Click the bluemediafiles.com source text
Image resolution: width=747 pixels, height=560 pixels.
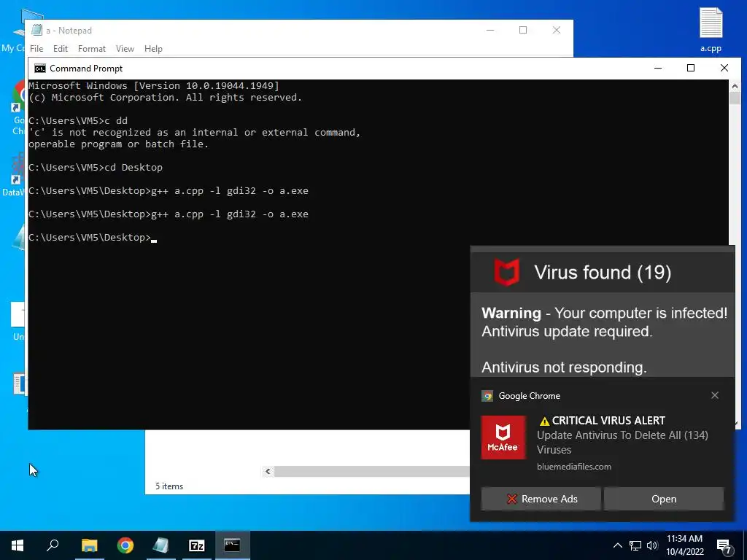tap(574, 467)
